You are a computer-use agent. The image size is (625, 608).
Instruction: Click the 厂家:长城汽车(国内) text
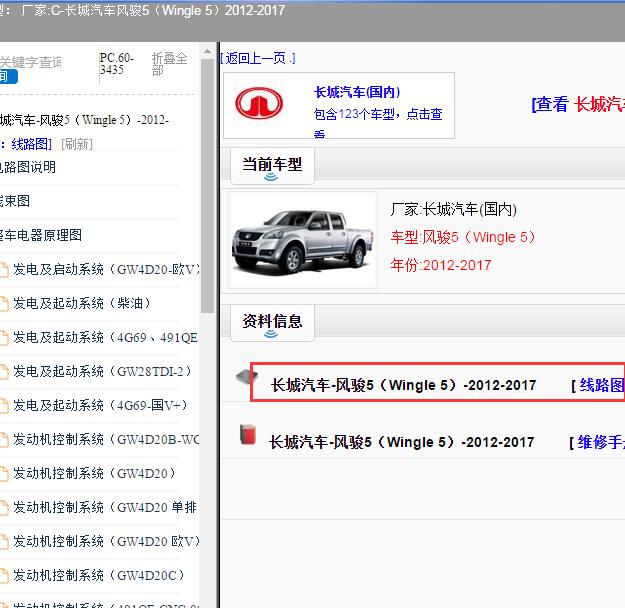click(454, 209)
